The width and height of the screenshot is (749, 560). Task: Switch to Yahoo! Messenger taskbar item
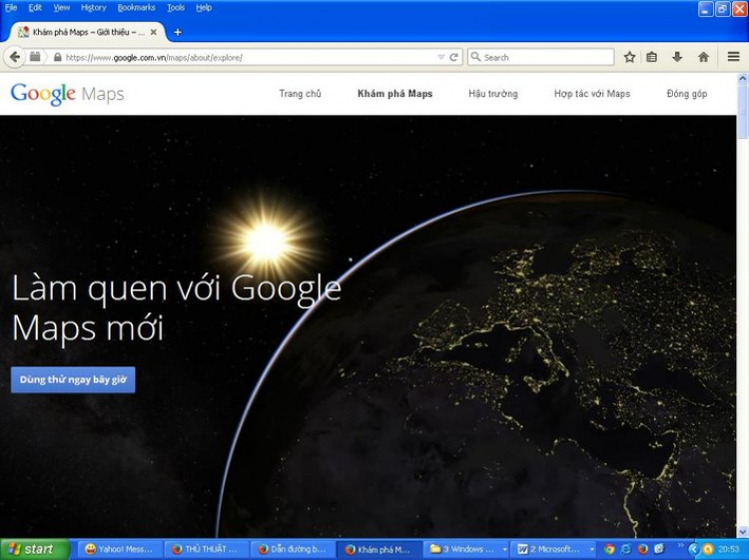click(119, 549)
